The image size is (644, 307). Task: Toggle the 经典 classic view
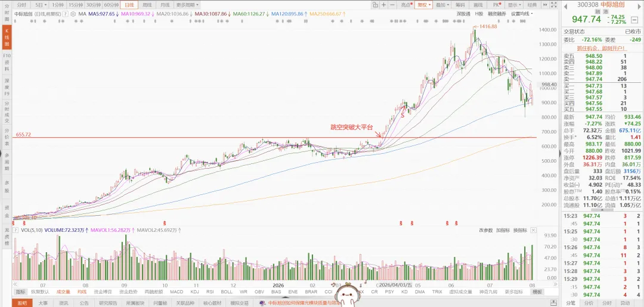(x=532, y=5)
